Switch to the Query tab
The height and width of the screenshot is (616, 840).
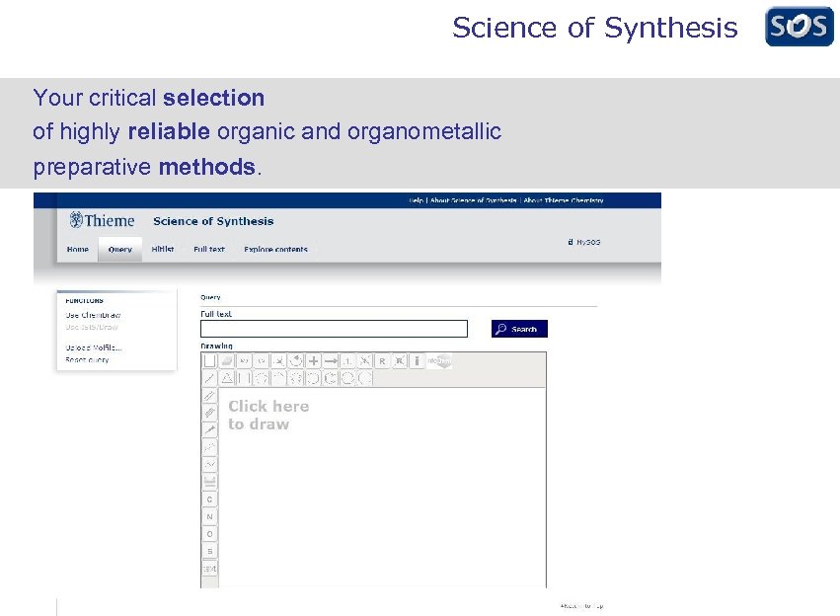(120, 249)
